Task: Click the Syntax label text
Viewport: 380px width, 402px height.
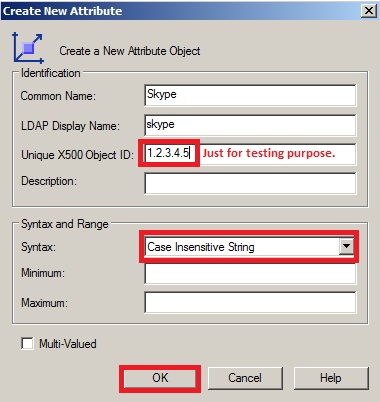Action: [38, 247]
